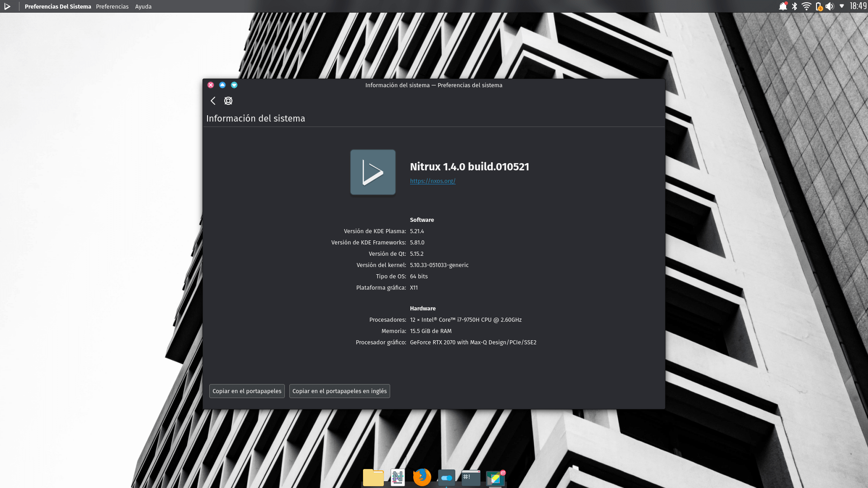Click the help lifebuoy icon

click(x=228, y=101)
